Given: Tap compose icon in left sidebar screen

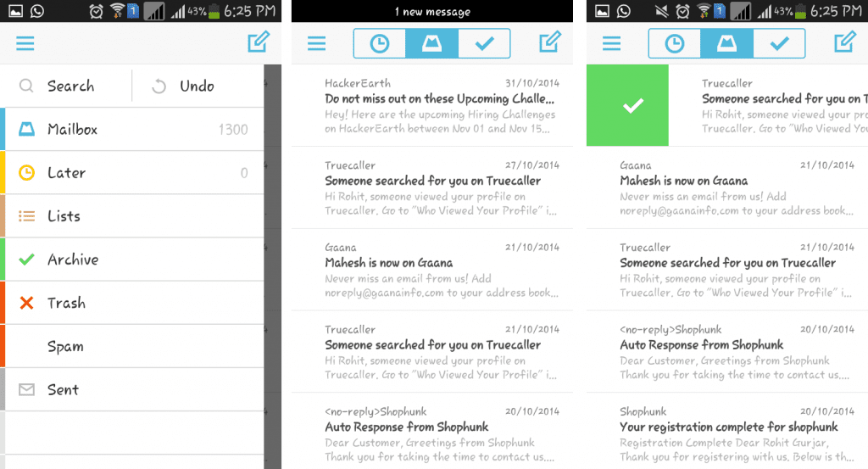Looking at the screenshot, I should coord(259,42).
